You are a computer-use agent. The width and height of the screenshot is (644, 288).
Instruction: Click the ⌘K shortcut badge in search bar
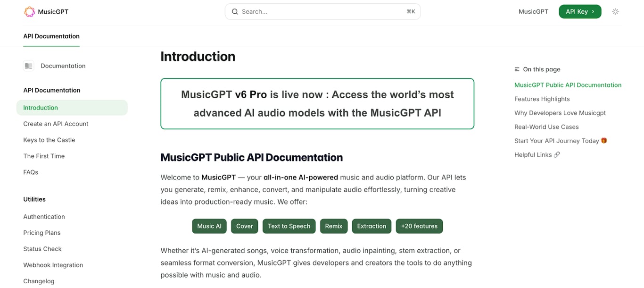pyautogui.click(x=411, y=11)
